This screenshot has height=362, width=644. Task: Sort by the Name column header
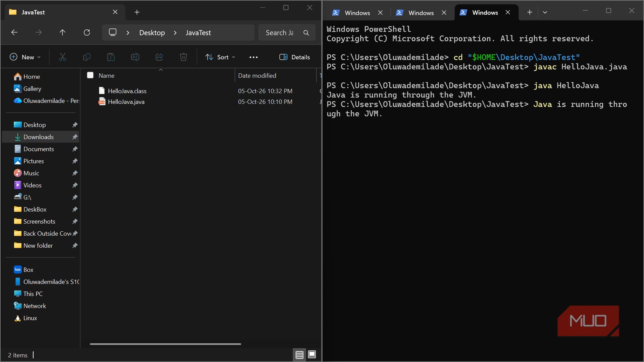click(x=107, y=76)
